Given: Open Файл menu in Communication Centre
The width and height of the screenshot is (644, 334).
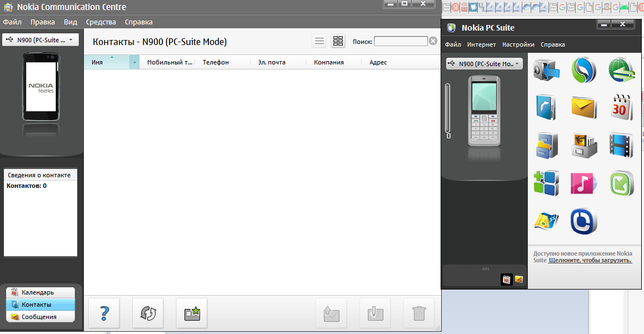Looking at the screenshot, I should (12, 22).
